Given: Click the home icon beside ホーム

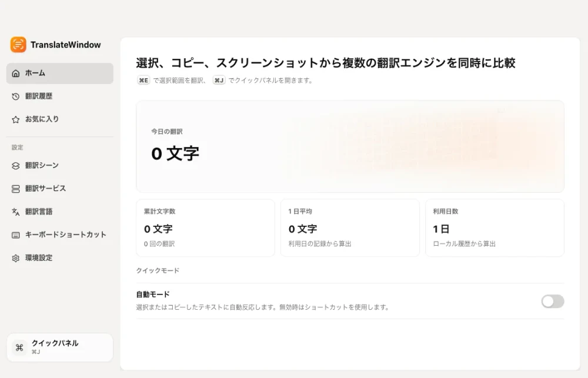Looking at the screenshot, I should point(16,73).
